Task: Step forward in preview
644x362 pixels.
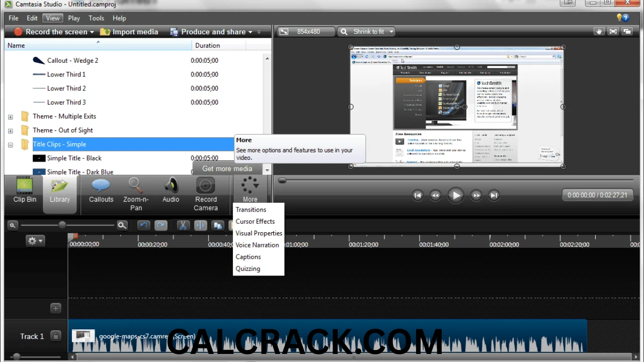Action: (476, 196)
